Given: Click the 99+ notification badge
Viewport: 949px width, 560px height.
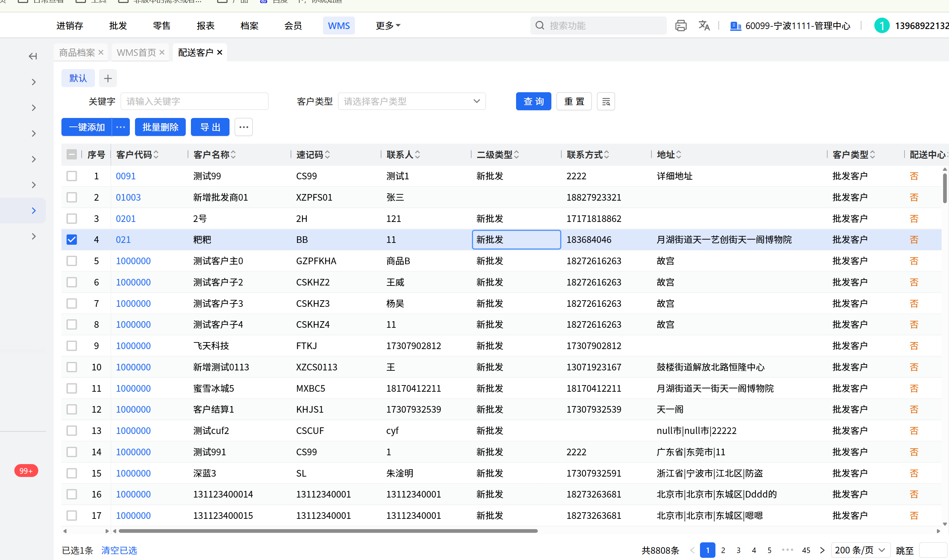Looking at the screenshot, I should coord(26,471).
